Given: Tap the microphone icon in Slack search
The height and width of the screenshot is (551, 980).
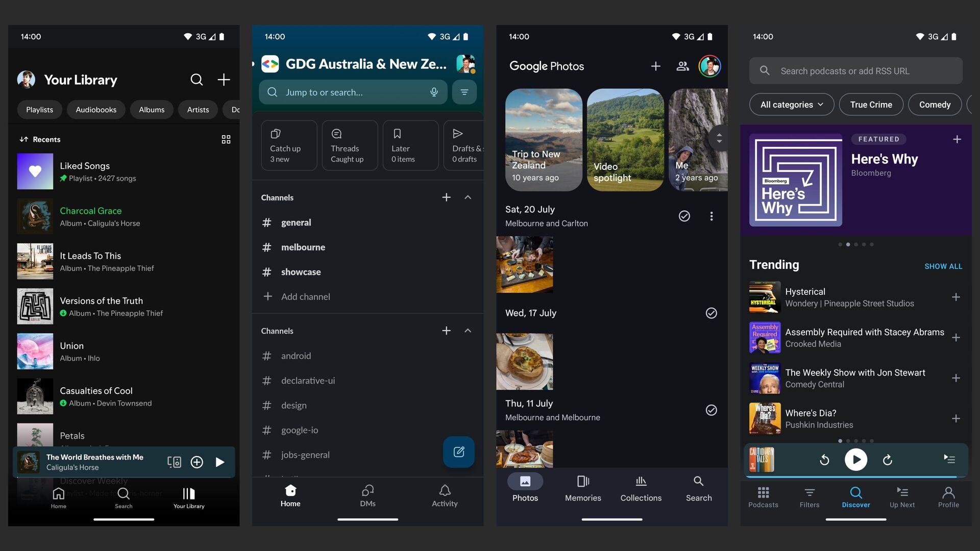Looking at the screenshot, I should pos(434,92).
